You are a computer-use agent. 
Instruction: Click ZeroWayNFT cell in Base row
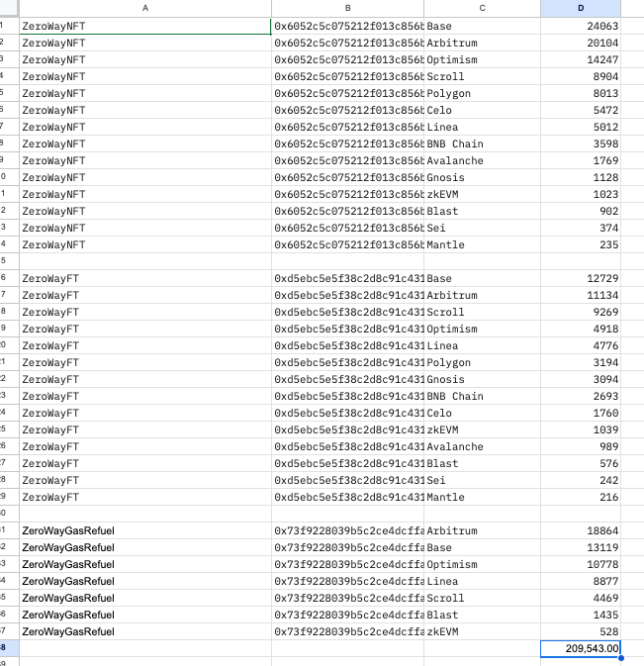click(145, 27)
